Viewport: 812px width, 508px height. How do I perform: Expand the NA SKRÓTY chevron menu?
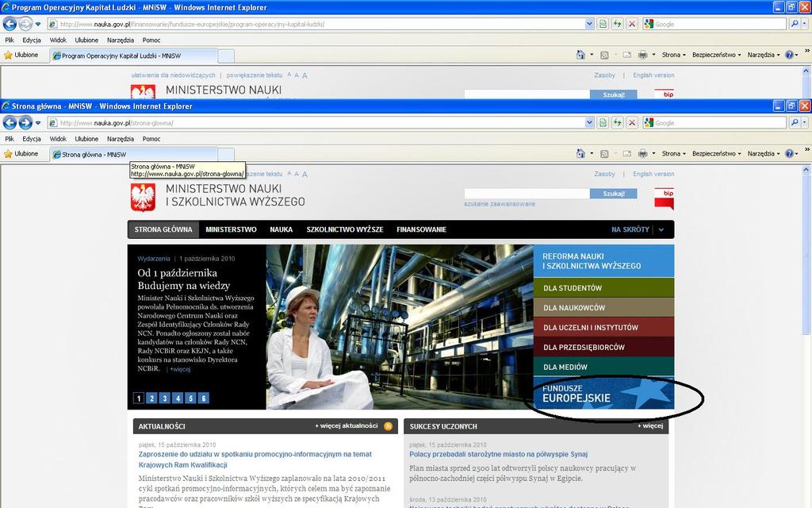[661, 229]
